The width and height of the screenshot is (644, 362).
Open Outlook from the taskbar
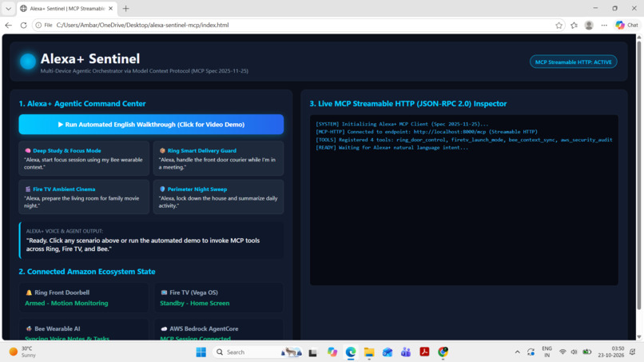pos(388,352)
